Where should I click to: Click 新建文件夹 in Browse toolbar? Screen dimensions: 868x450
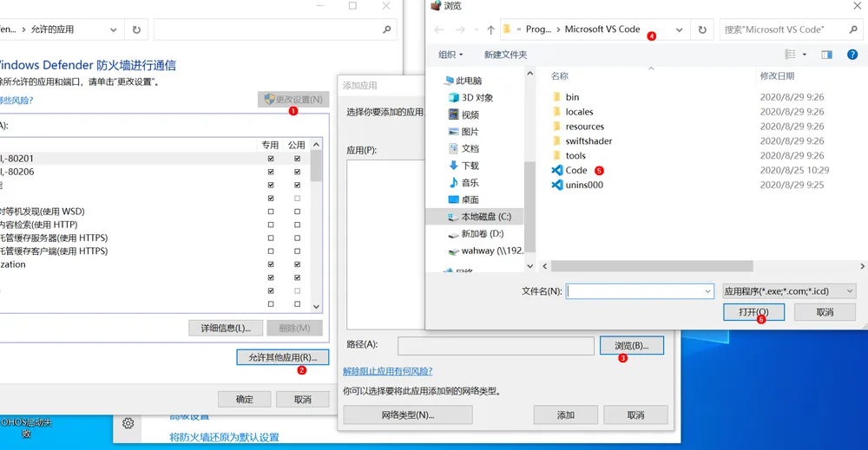tap(505, 55)
